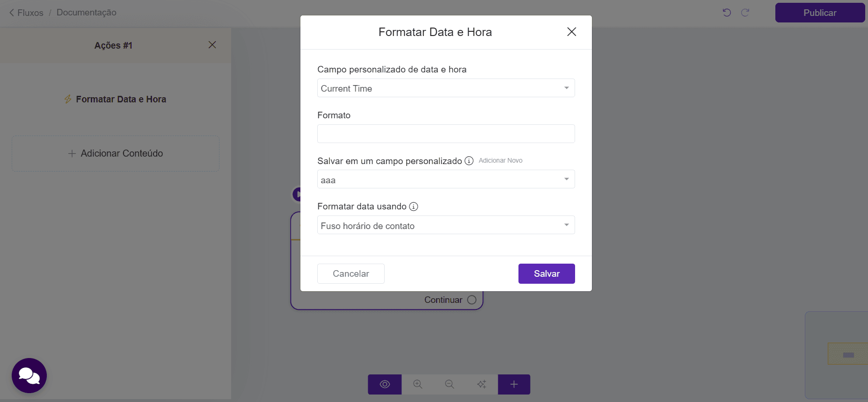Add a new block with plus button
The width and height of the screenshot is (868, 402).
click(x=514, y=384)
